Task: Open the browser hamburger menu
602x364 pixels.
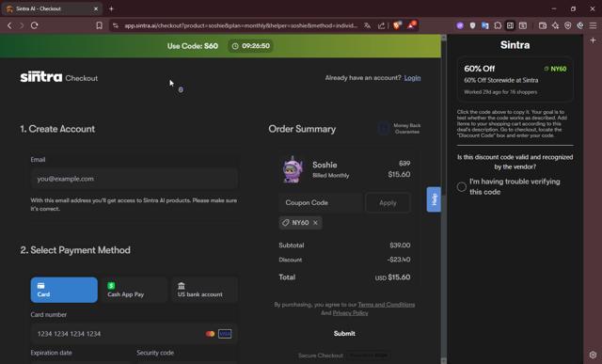Action: 594,25
